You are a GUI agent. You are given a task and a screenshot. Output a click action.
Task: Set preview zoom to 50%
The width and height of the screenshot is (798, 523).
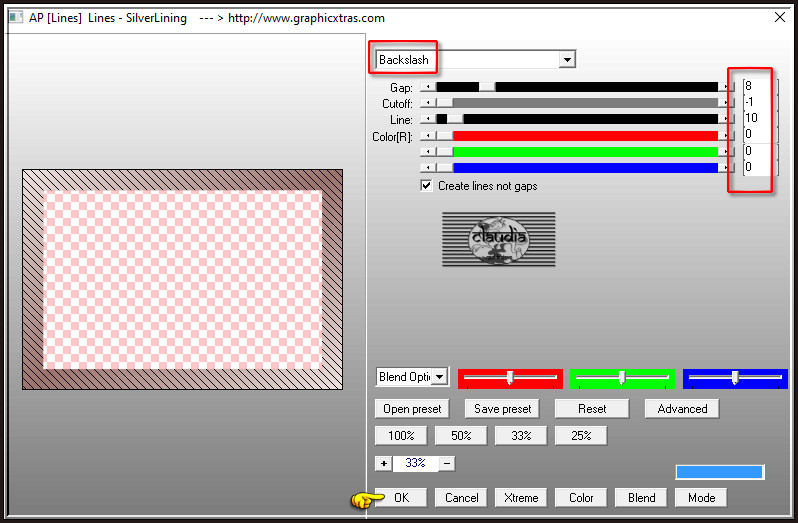click(x=461, y=436)
